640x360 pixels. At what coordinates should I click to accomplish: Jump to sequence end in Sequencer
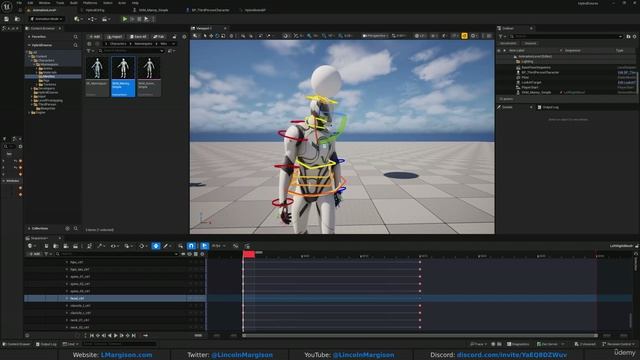[133, 336]
